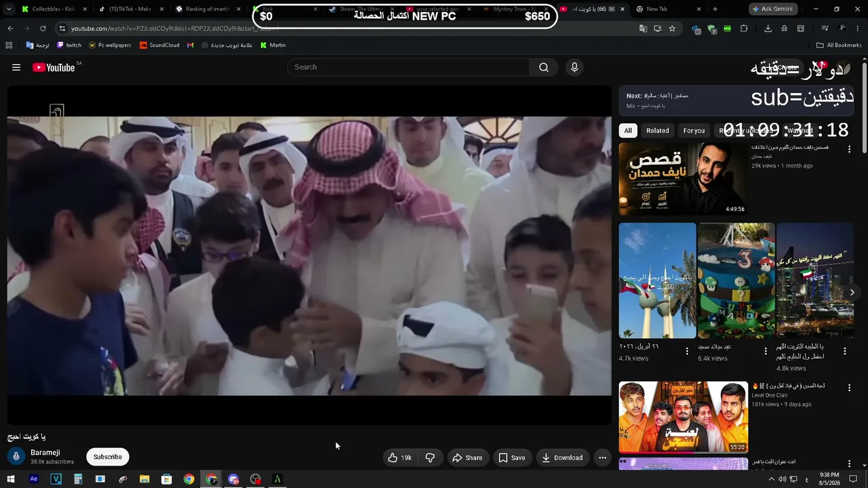The height and width of the screenshot is (488, 868).
Task: Open the Pc wallpapers bookmark
Action: coord(110,45)
